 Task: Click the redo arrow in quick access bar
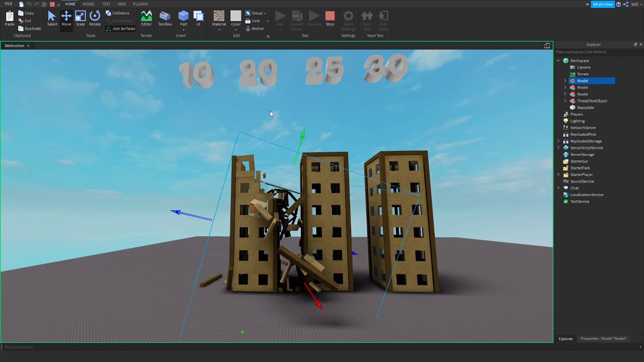tap(36, 4)
